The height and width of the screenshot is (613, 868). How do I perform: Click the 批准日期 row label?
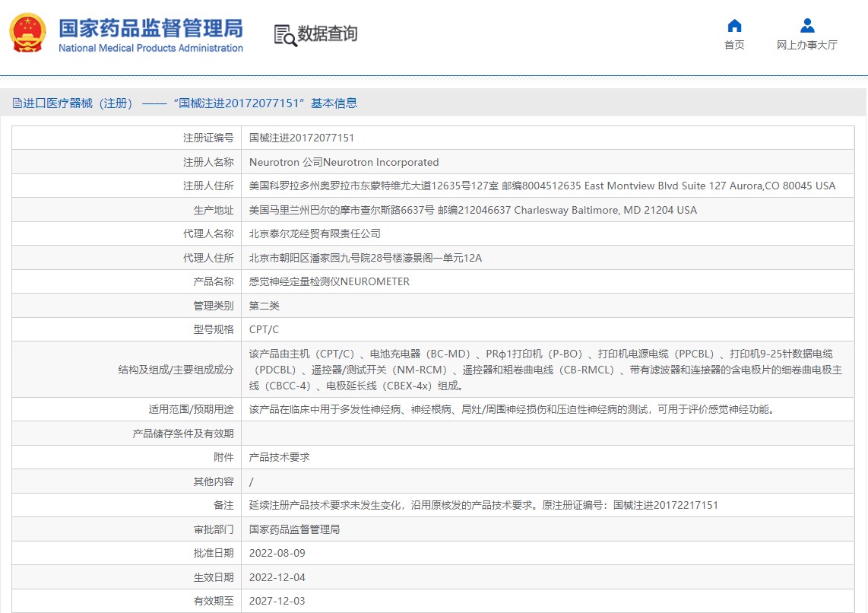(x=214, y=553)
